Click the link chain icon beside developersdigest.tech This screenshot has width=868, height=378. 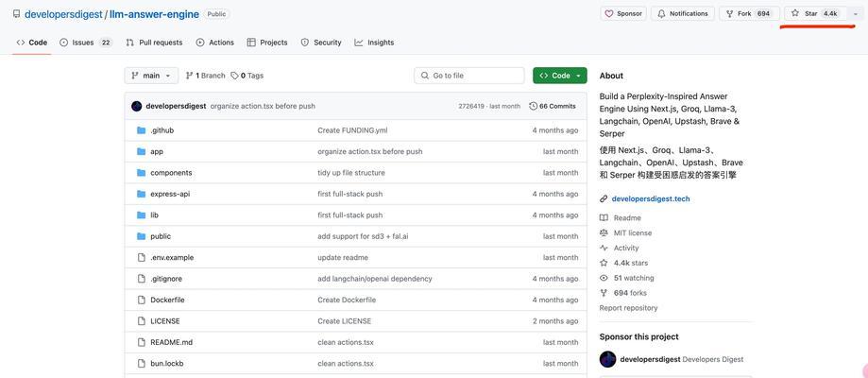(x=604, y=198)
